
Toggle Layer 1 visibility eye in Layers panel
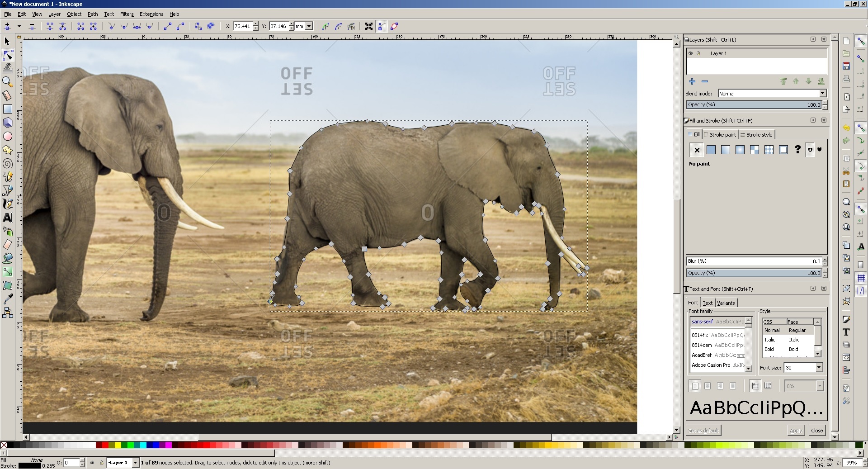[690, 53]
